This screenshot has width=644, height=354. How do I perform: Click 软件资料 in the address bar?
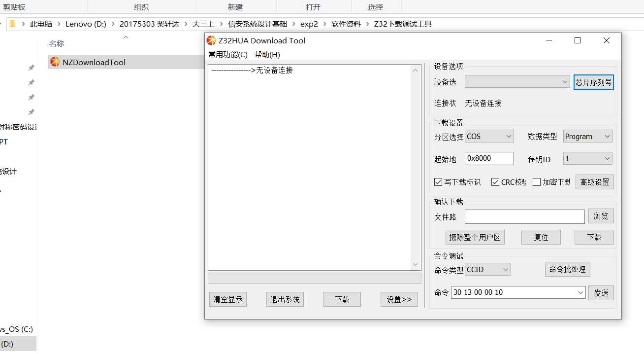coord(346,24)
